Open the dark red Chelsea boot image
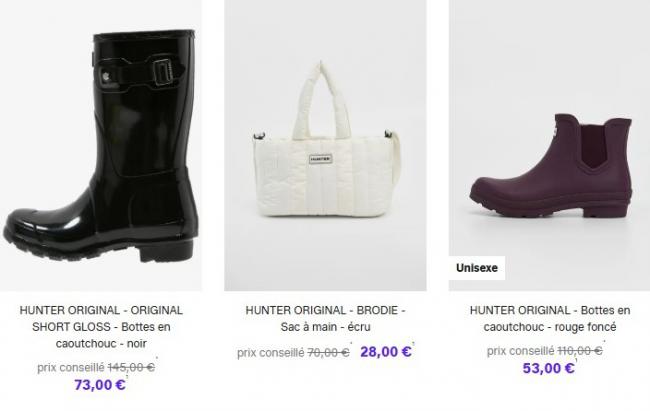This screenshot has width=650, height=411. [x=550, y=145]
